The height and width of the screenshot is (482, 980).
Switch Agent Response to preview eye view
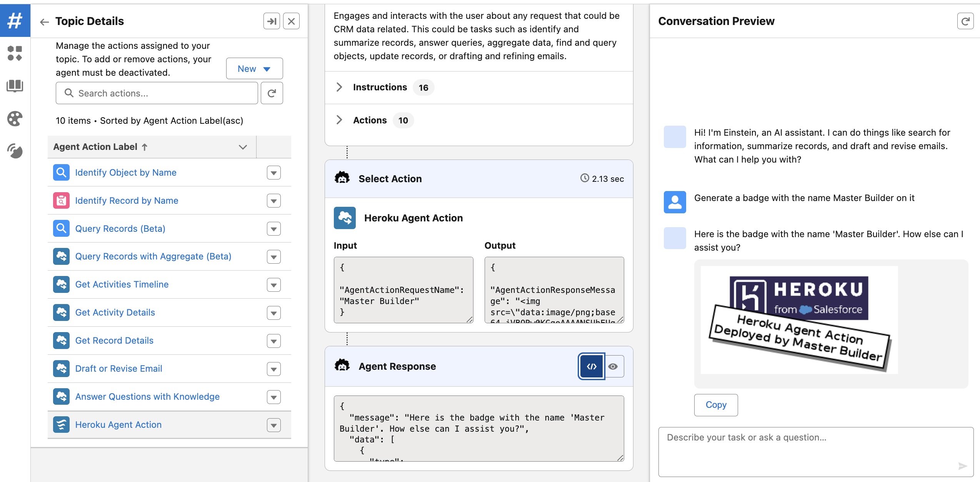613,366
